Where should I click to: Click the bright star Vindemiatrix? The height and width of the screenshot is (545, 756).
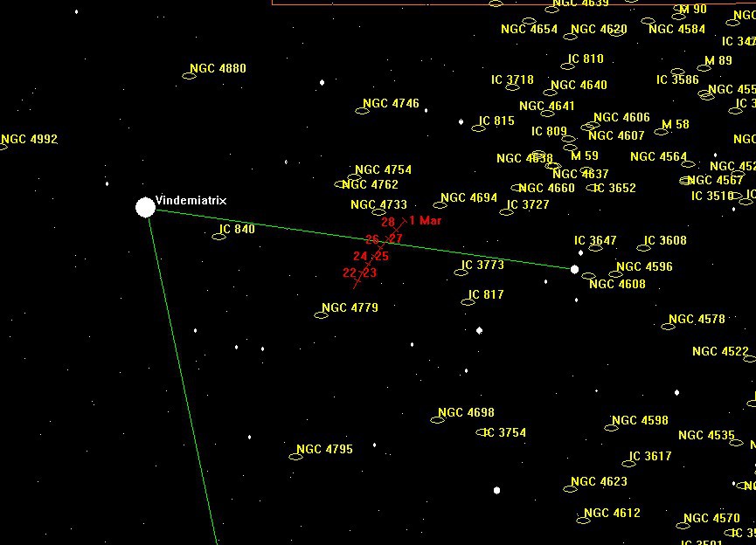pos(145,207)
